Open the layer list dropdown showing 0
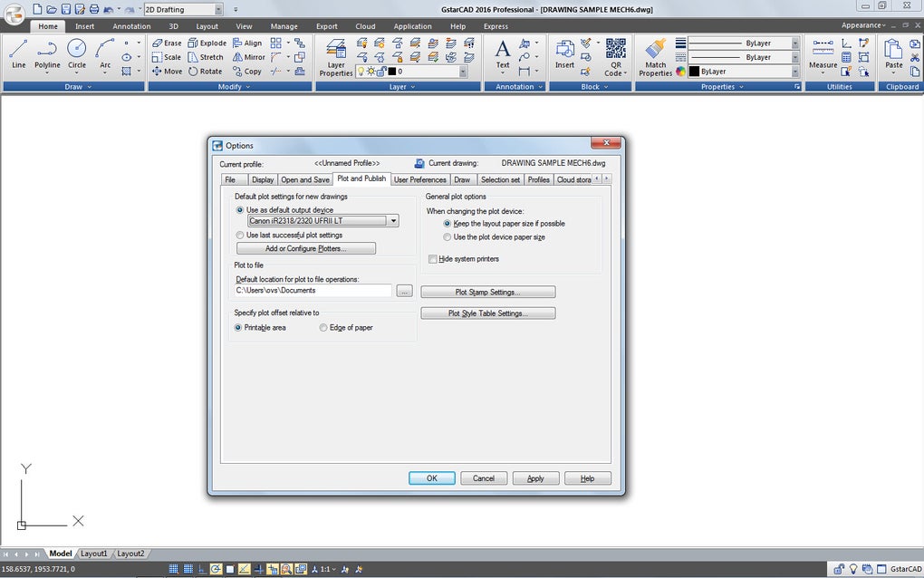This screenshot has height=578, width=924. coord(463,72)
